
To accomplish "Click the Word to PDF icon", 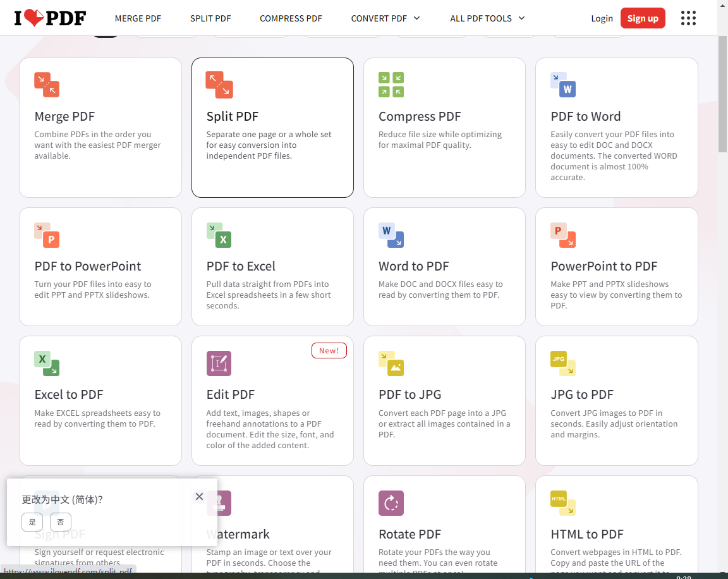I will point(391,235).
